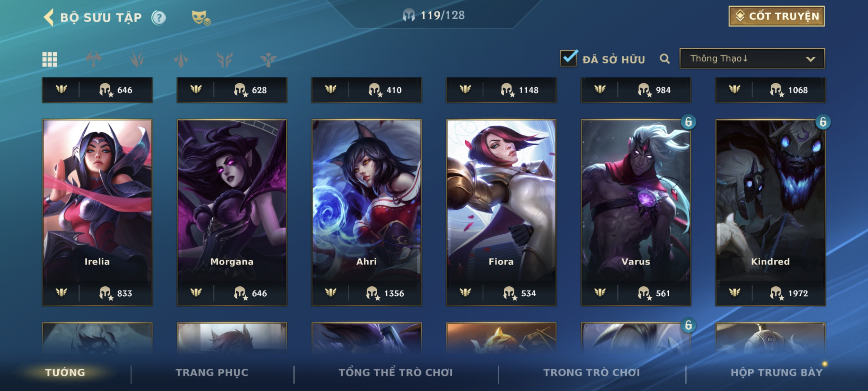The image size is (868, 391).
Task: Click Varus's blue lock badge
Action: 688,122
